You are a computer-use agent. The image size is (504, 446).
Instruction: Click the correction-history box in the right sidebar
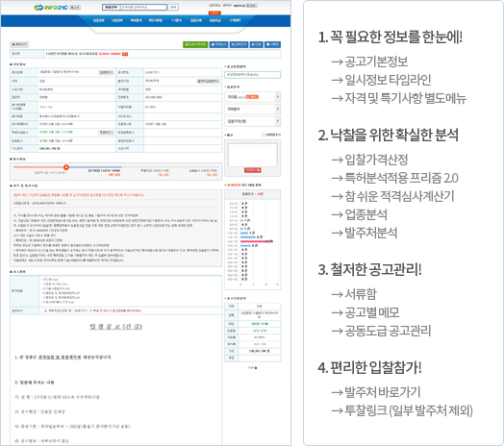(252, 75)
